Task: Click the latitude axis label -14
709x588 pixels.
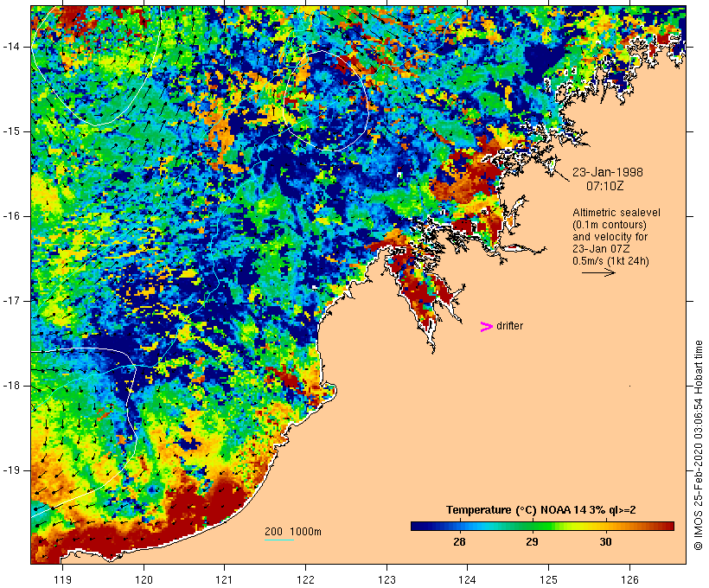Action: pos(11,47)
